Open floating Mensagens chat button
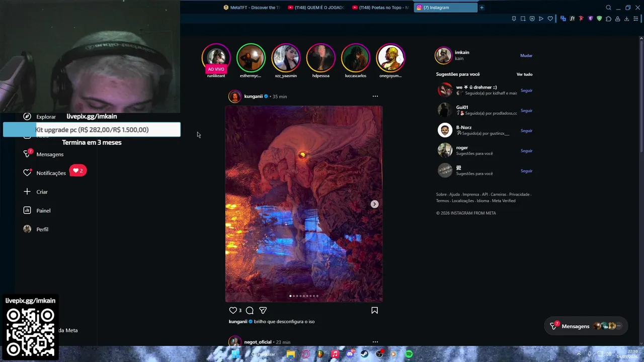The image size is (644, 362). click(586, 326)
